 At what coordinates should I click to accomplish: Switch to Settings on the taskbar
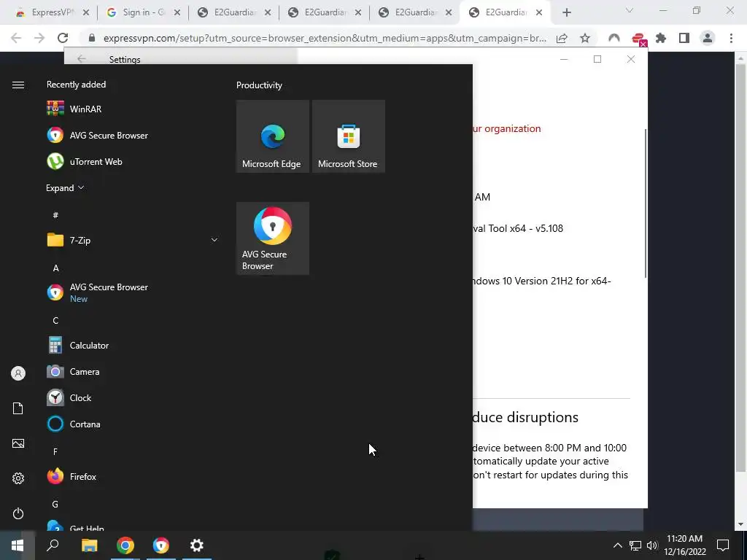click(x=197, y=545)
